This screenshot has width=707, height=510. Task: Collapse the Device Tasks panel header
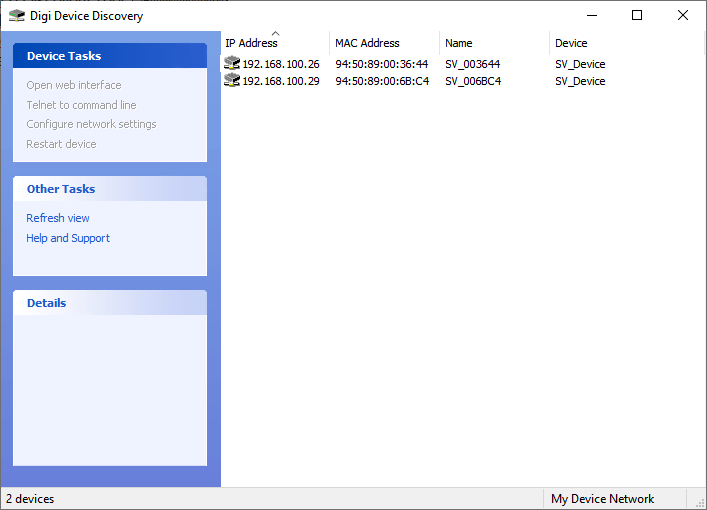point(110,56)
